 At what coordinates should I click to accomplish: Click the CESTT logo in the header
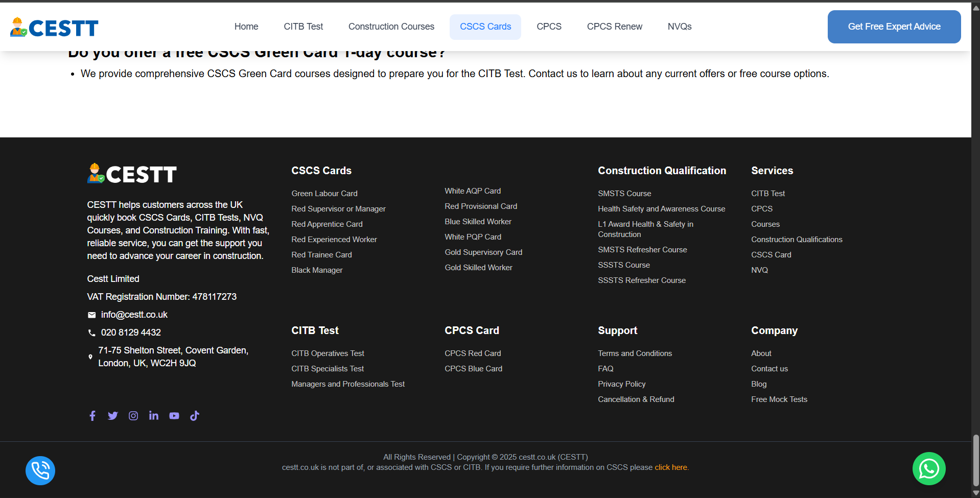coord(54,27)
